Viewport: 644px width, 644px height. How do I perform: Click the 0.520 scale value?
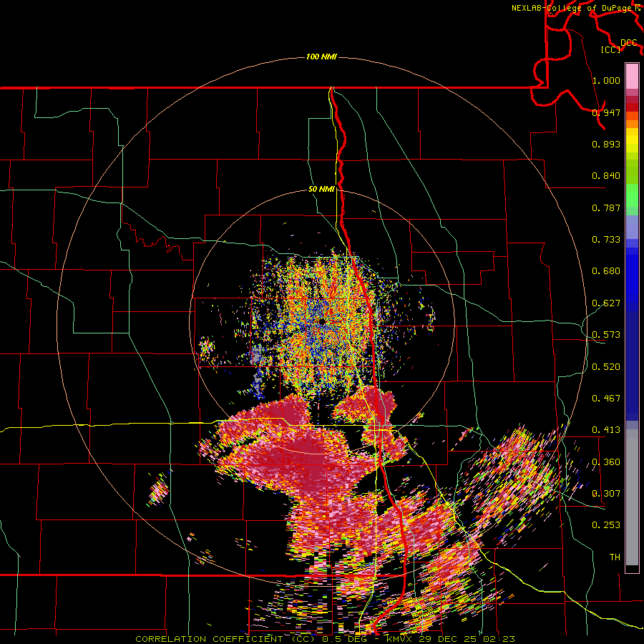[606, 367]
